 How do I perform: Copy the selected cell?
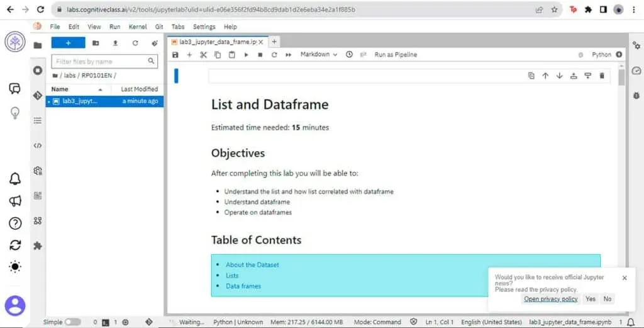tap(218, 55)
